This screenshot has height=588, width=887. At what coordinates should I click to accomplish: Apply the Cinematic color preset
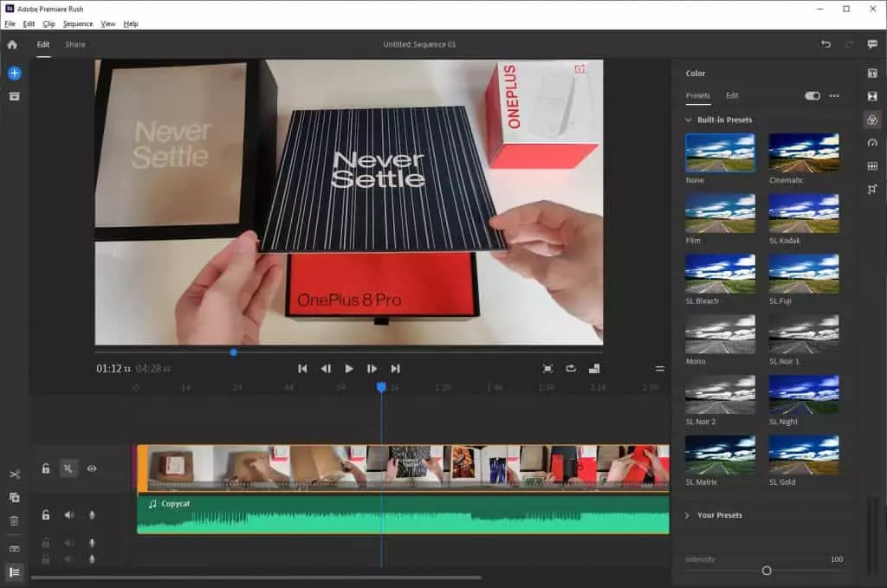[803, 152]
